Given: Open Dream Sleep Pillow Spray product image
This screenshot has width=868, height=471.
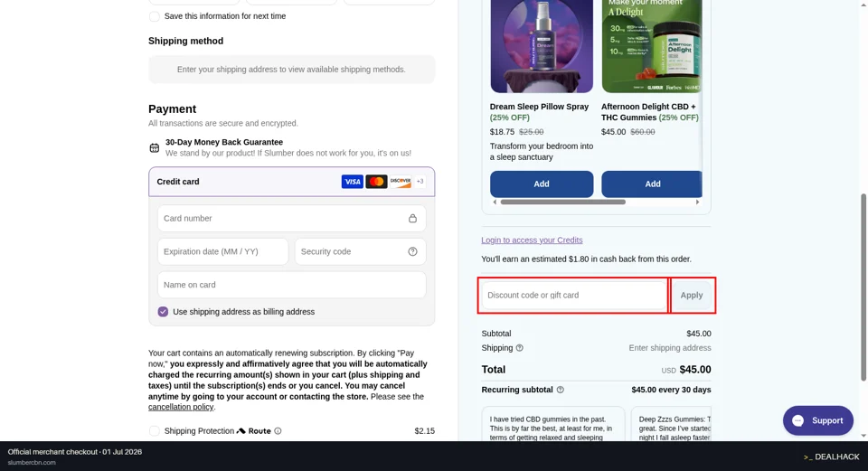Looking at the screenshot, I should (x=542, y=46).
